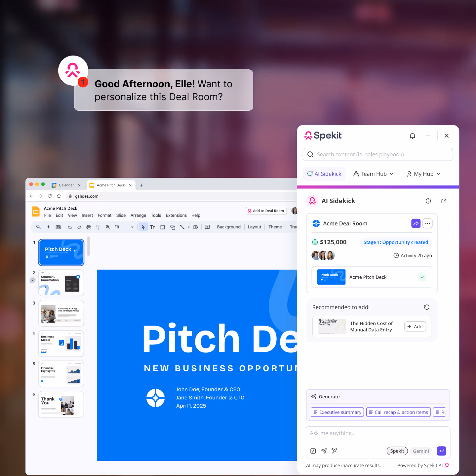Click search menus magnifier in toolbar
476x476 pixels.
(38, 227)
